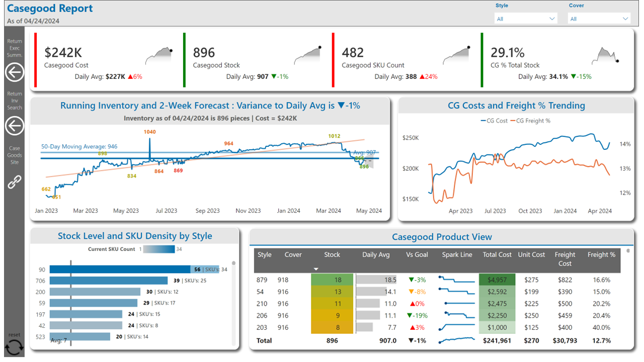Select style 879 row in product table
Viewport: 644px width, 362px height.
click(262, 280)
